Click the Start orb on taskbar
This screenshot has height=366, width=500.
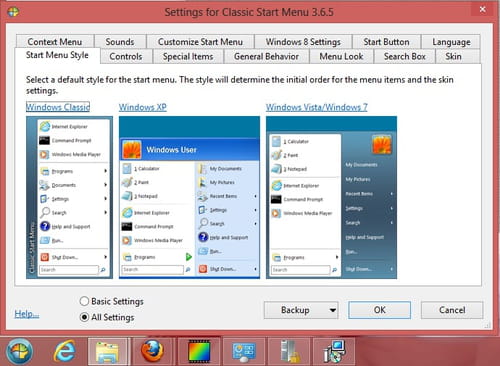pyautogui.click(x=20, y=351)
